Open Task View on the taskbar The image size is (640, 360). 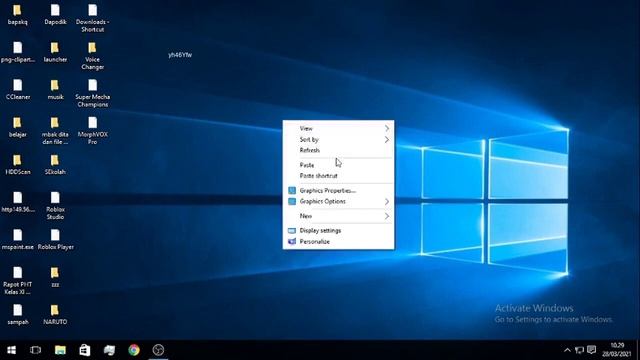click(36, 350)
